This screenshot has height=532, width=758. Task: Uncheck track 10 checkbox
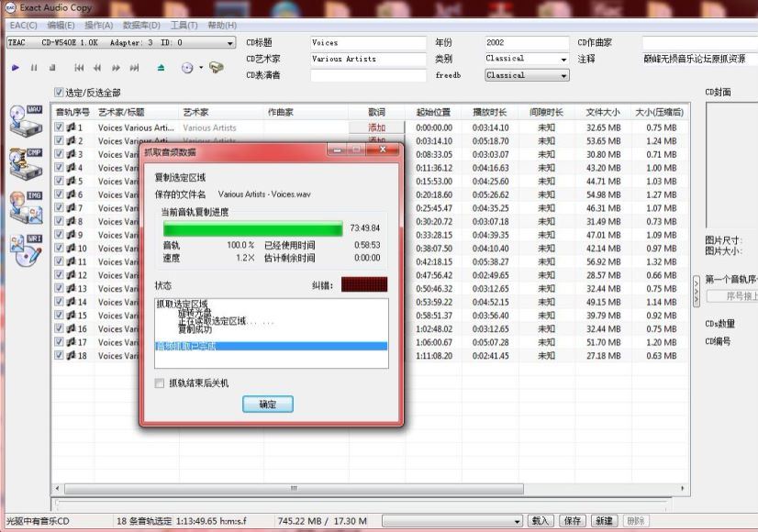click(x=59, y=248)
